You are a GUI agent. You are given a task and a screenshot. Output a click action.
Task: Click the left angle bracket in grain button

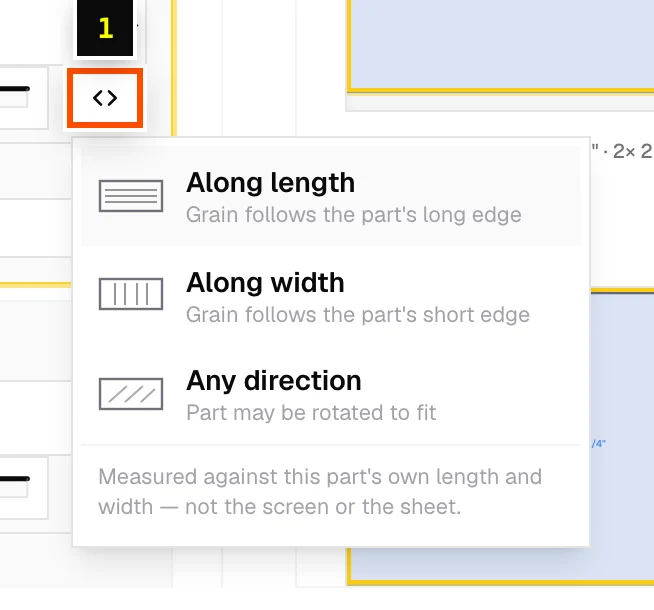coord(98,98)
